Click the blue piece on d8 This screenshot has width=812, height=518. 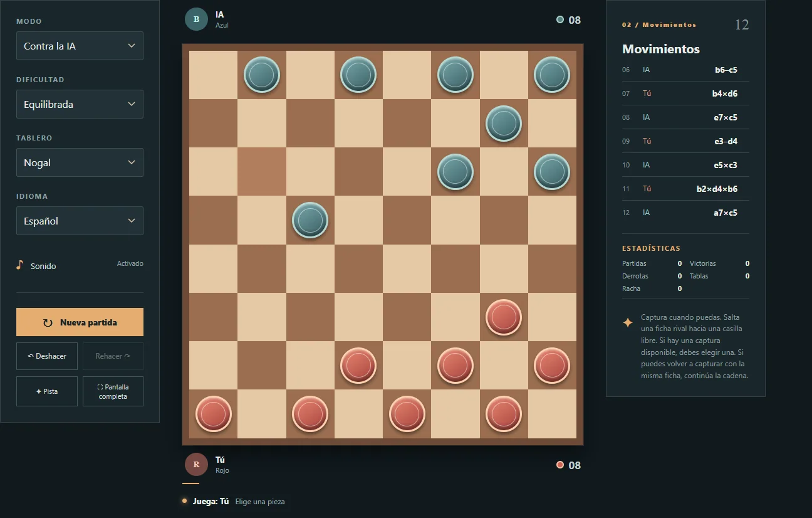(x=358, y=75)
